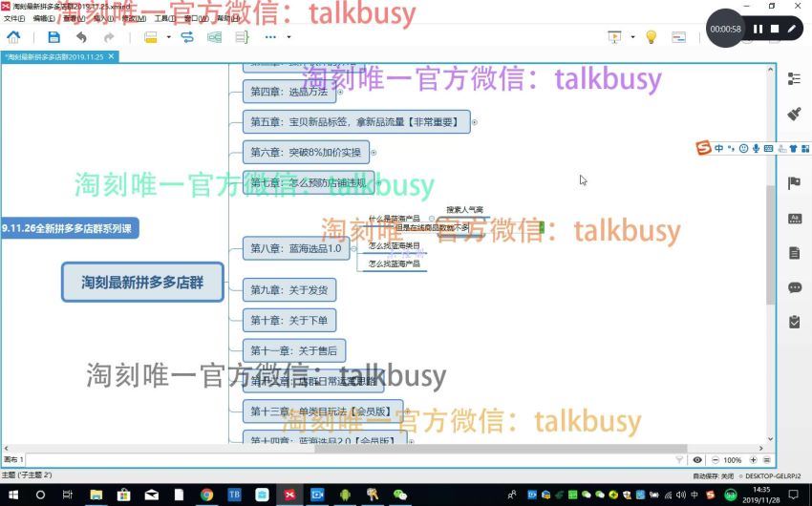
Task: Select floating topic 9.11.26全新拼多多店群系列课
Action: point(70,228)
